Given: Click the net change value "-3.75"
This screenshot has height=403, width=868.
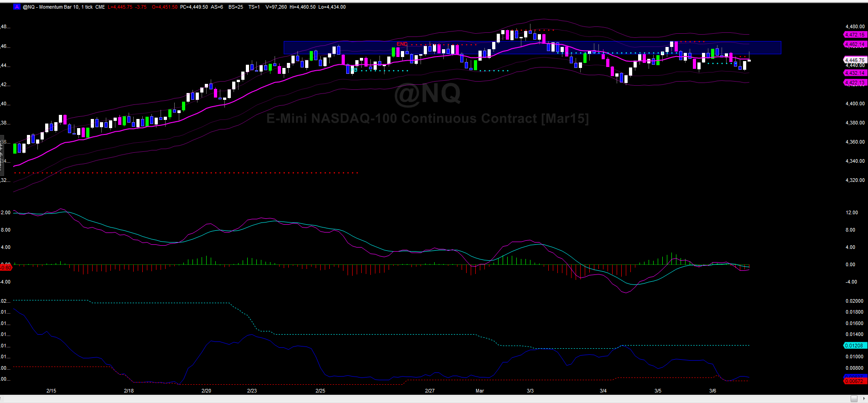Looking at the screenshot, I should tap(141, 7).
